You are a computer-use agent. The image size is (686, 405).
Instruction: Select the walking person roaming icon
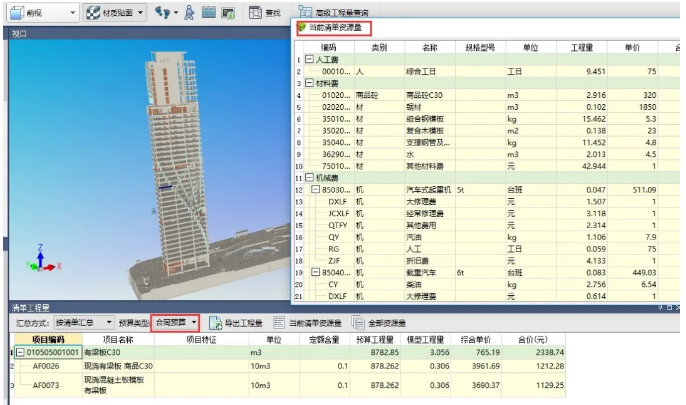189,13
